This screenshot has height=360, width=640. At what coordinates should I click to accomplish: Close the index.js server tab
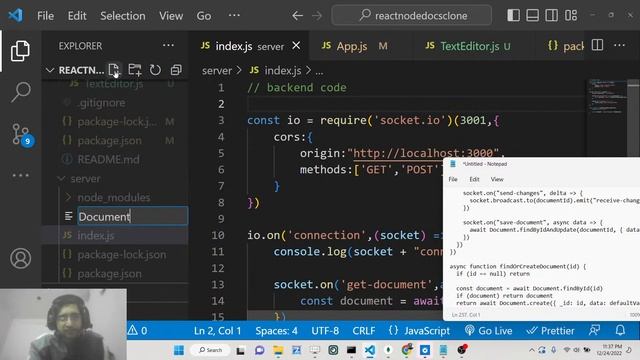pos(296,46)
